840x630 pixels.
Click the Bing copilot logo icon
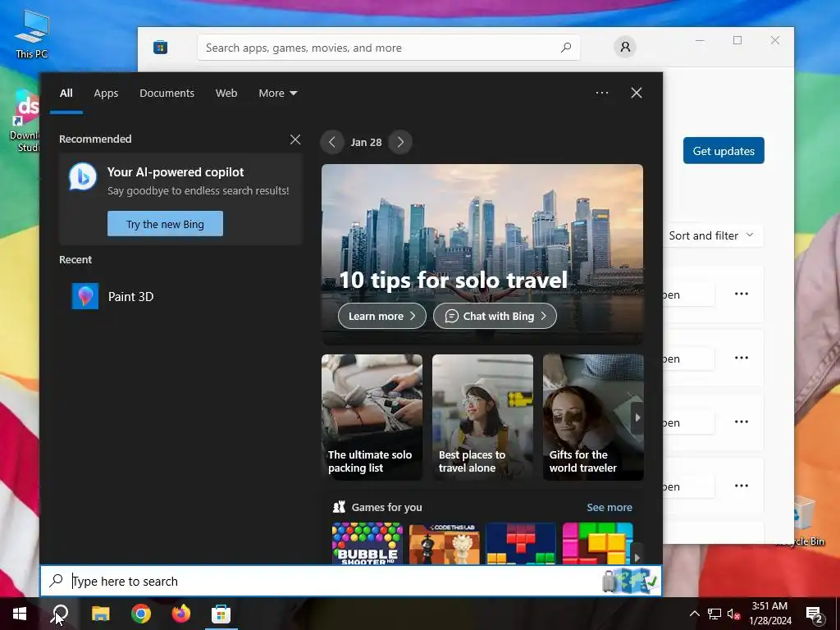[x=83, y=176]
